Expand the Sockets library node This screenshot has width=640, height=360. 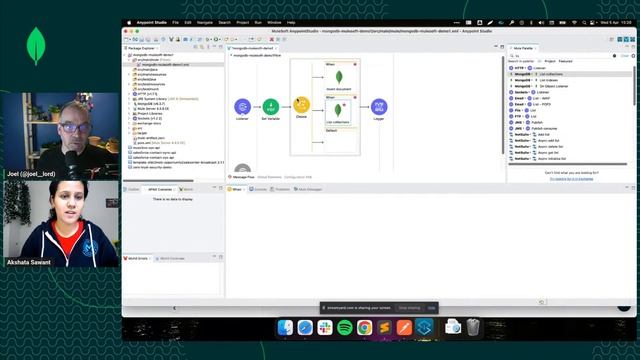(x=129, y=119)
